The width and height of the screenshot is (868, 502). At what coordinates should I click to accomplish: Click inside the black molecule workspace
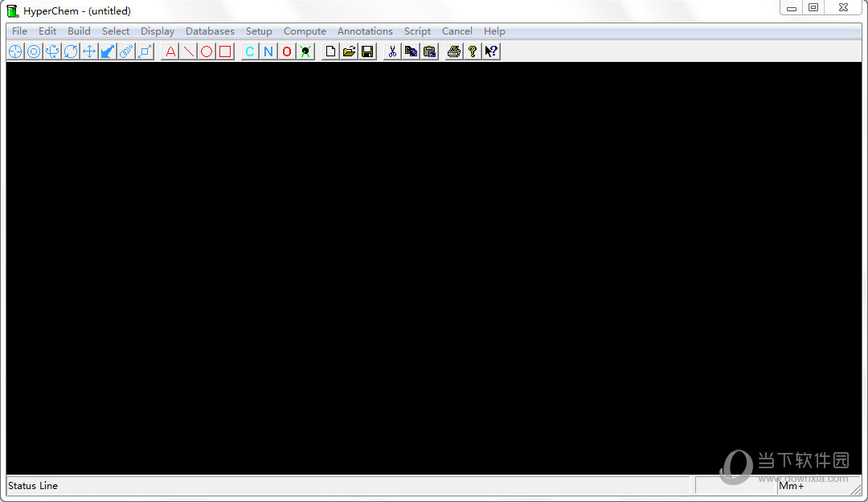coord(434,268)
